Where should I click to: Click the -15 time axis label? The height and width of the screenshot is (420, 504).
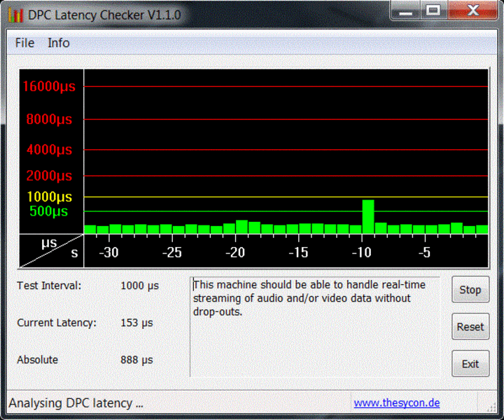point(299,253)
